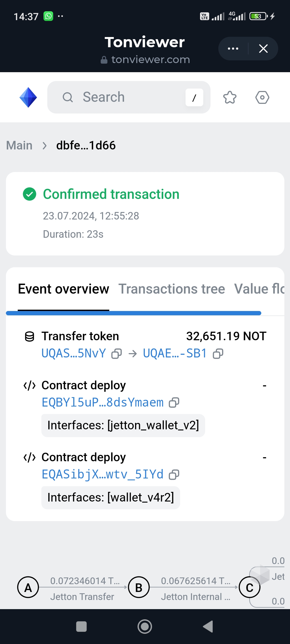Open favorites star icon
290x644 pixels.
230,97
